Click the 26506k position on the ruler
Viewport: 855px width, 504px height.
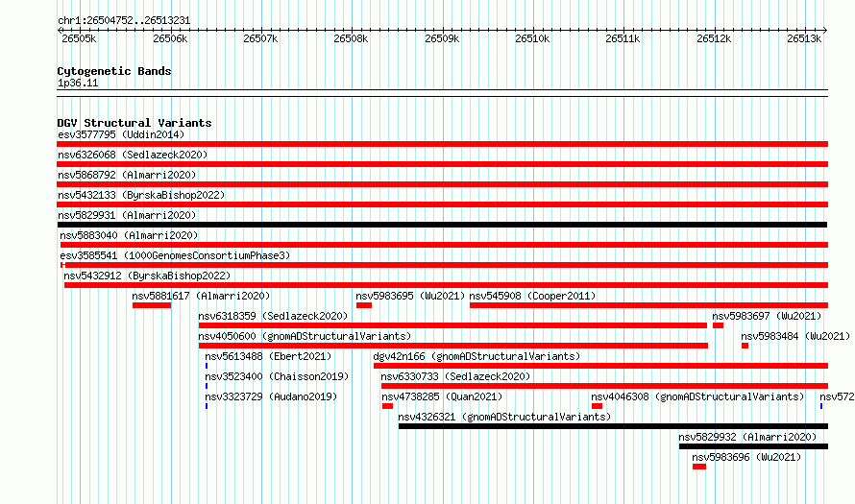(x=170, y=38)
